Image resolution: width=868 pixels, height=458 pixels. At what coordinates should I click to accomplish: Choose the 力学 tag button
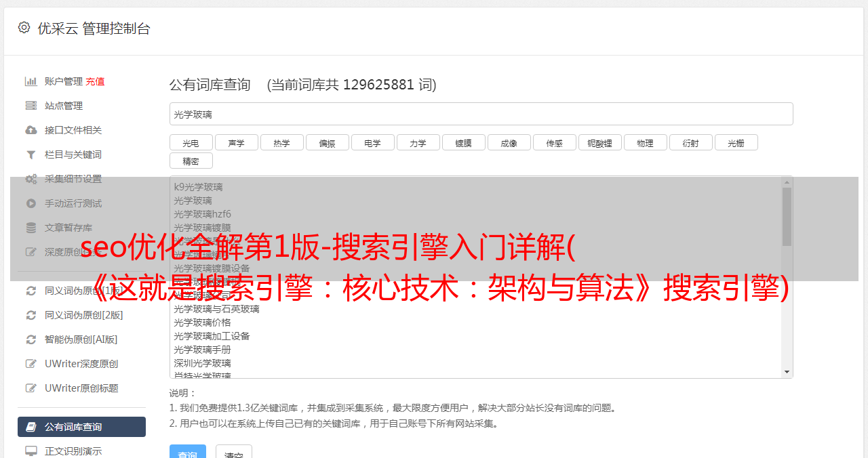pos(418,142)
